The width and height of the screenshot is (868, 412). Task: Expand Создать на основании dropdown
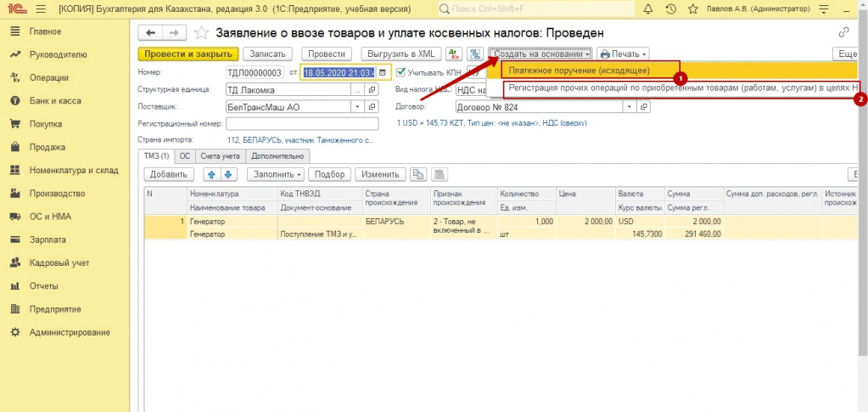540,54
